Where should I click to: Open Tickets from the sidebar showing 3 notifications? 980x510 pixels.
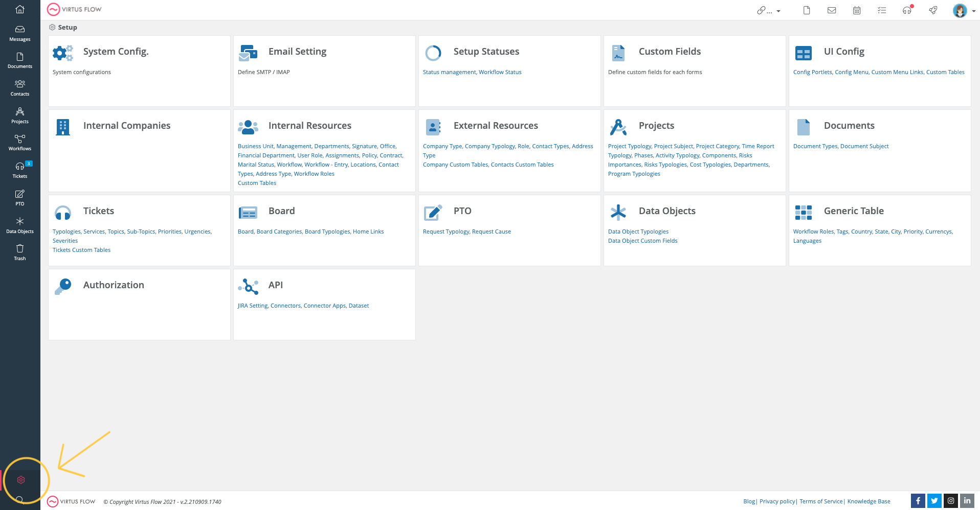click(x=19, y=169)
